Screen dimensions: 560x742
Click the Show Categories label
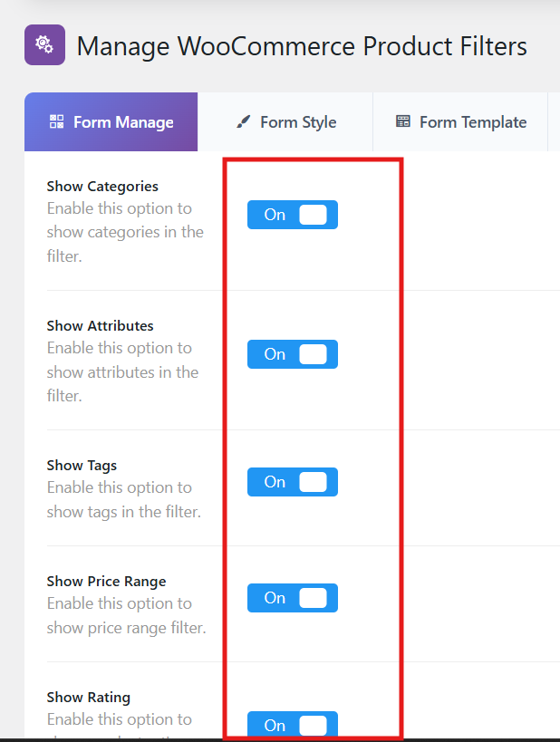pos(102,187)
